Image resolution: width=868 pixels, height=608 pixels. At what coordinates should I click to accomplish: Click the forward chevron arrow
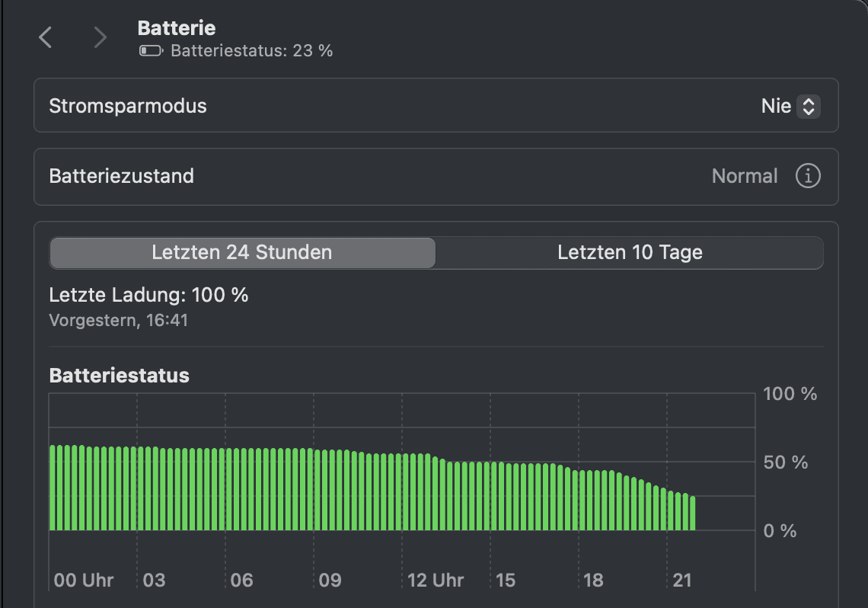pos(101,37)
